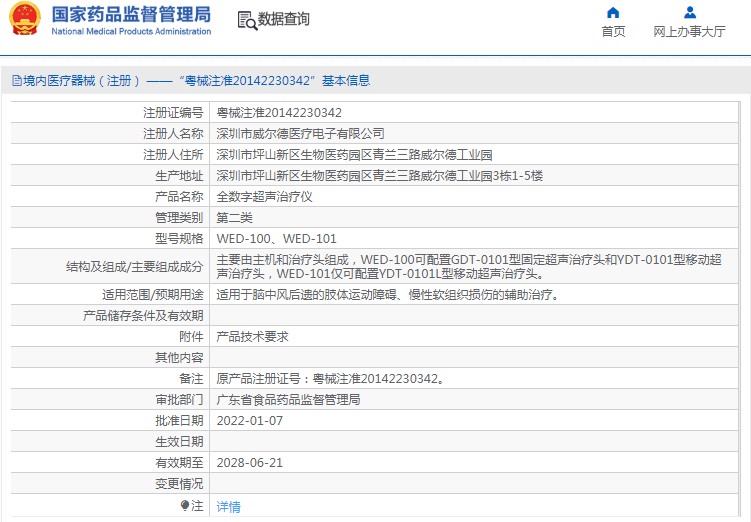Click the 第二类 value
This screenshot has height=522, width=751.
(234, 218)
